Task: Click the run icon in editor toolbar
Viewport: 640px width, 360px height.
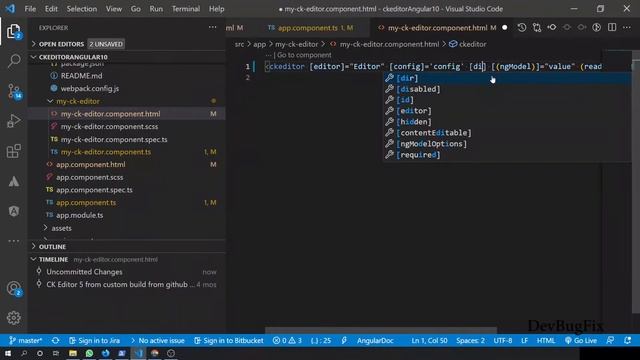Action: point(597,27)
